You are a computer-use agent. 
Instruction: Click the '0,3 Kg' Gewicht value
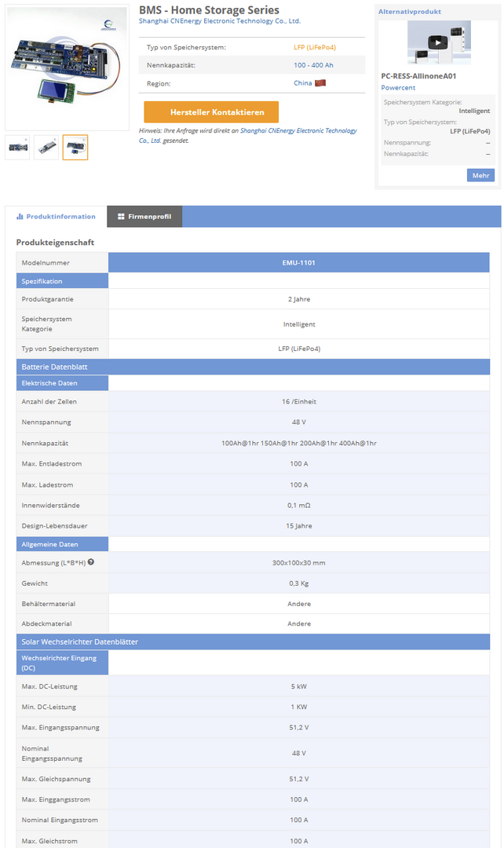(x=299, y=583)
